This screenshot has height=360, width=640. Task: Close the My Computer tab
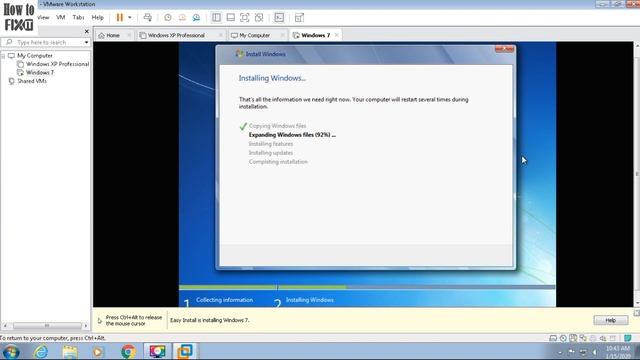pos(282,35)
